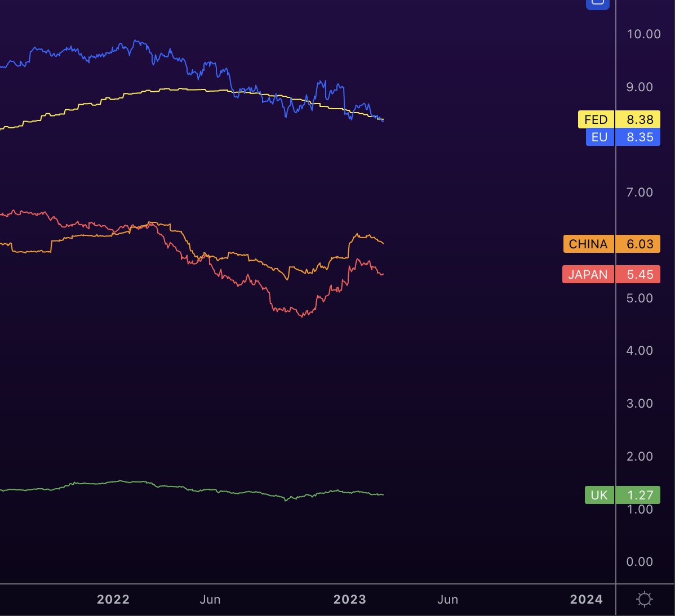Click the Jun label after 2022
Viewport: 675px width, 616px height.
tap(210, 599)
